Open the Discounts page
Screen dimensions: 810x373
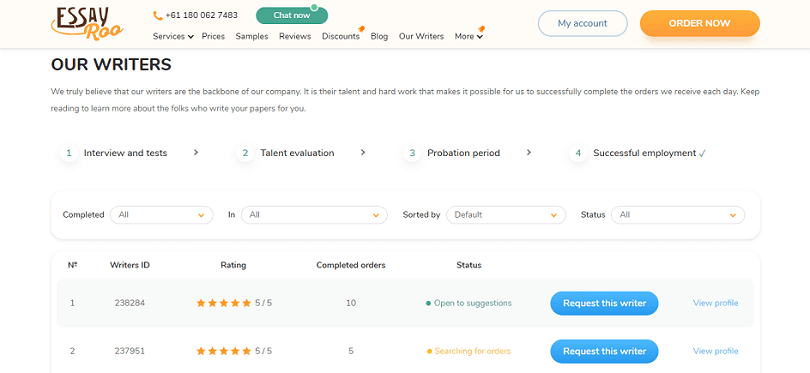coord(341,36)
